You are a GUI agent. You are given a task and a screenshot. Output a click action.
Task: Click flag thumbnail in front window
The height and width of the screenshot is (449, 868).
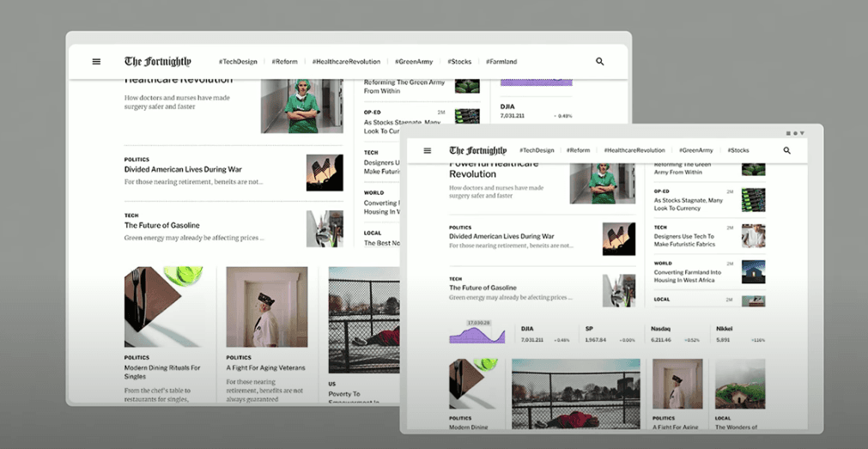pyautogui.click(x=619, y=240)
